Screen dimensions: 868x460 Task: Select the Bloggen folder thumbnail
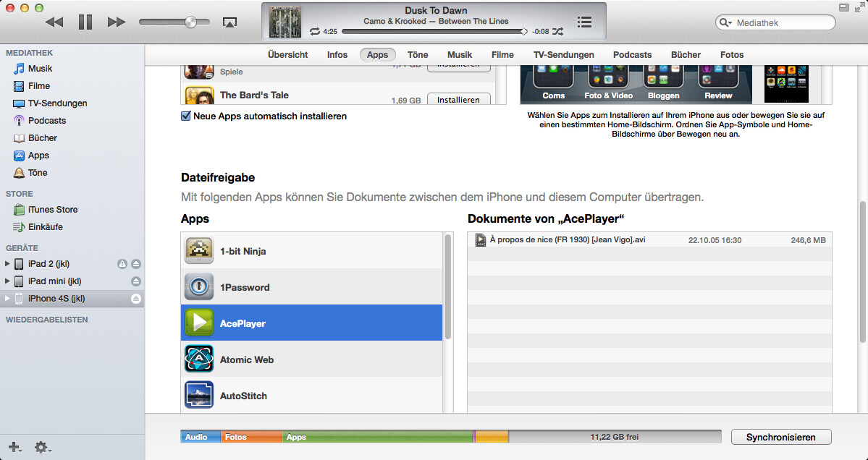tap(663, 83)
